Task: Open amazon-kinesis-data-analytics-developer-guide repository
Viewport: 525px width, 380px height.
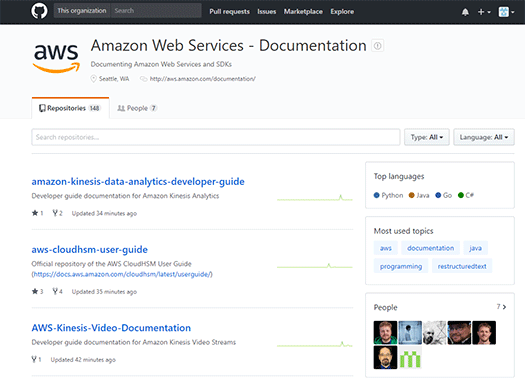Action: pos(138,181)
